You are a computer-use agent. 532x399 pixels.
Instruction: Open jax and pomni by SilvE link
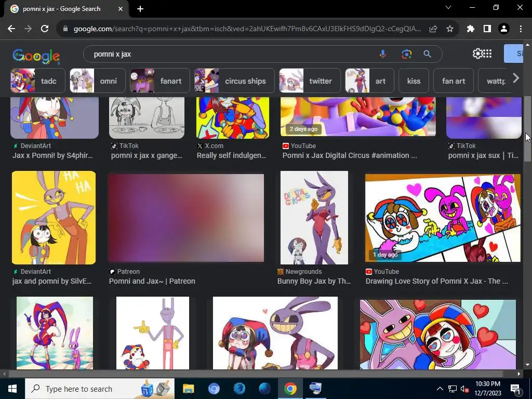tap(52, 281)
